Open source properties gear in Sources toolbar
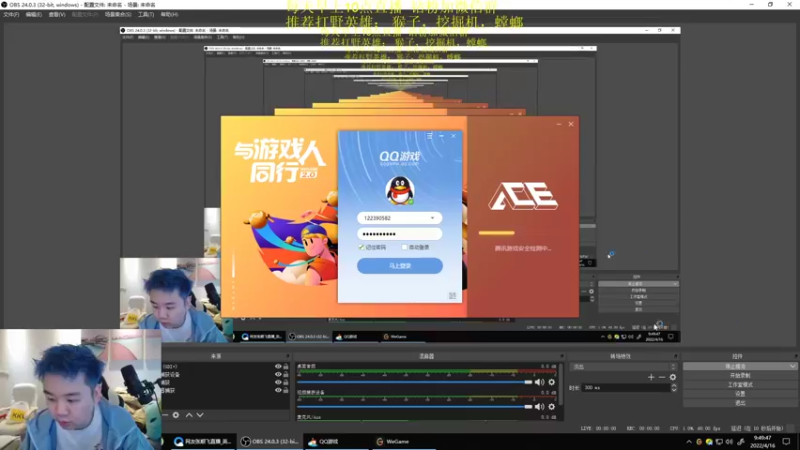Screen dimensions: 800x450 (x=176, y=415)
